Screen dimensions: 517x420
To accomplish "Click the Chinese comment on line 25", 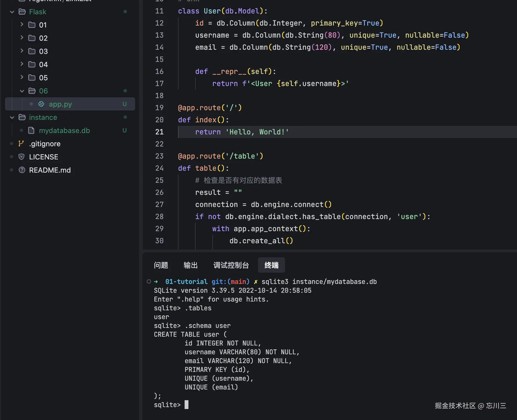I will coord(239,180).
